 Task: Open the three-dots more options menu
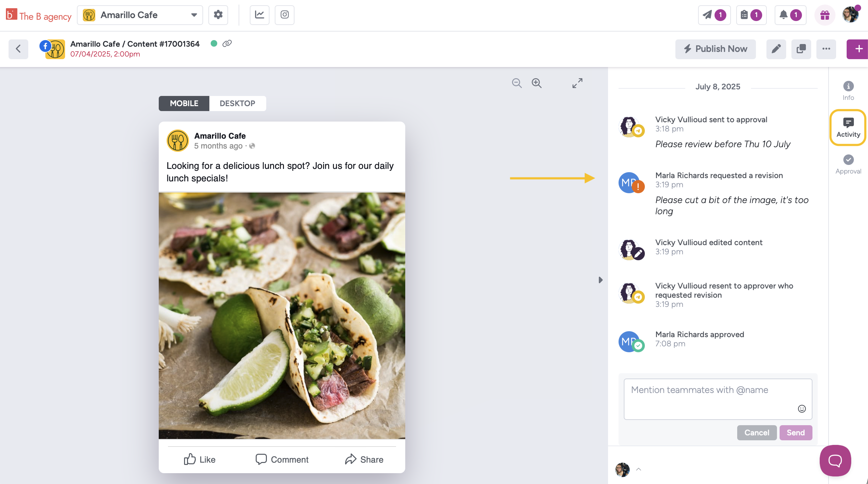click(826, 49)
